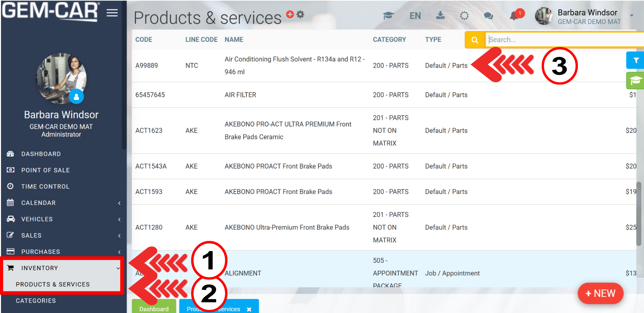Click the hamburger menu icon
The image size is (644, 313).
pyautogui.click(x=112, y=13)
